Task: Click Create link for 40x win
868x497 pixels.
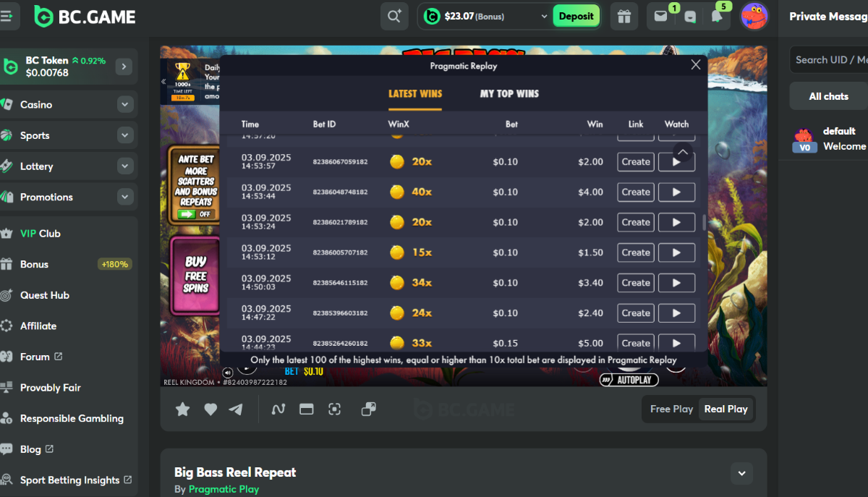Action: [636, 192]
